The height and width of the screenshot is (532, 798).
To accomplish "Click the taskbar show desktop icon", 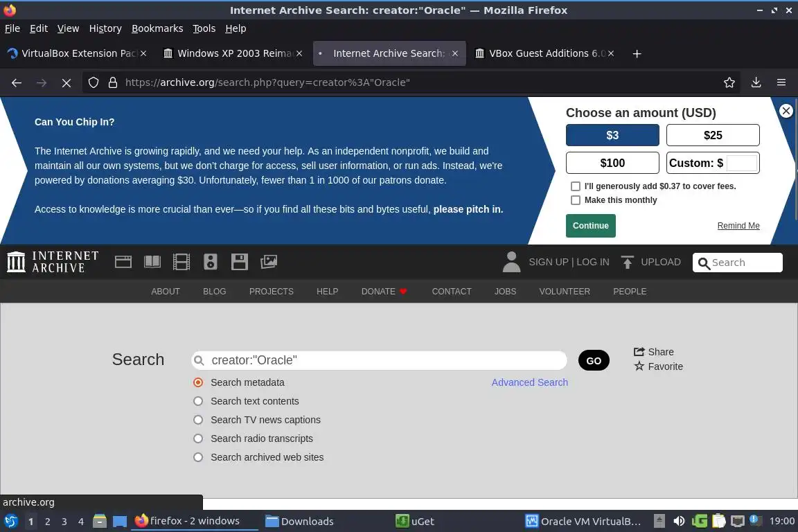I will (120, 522).
